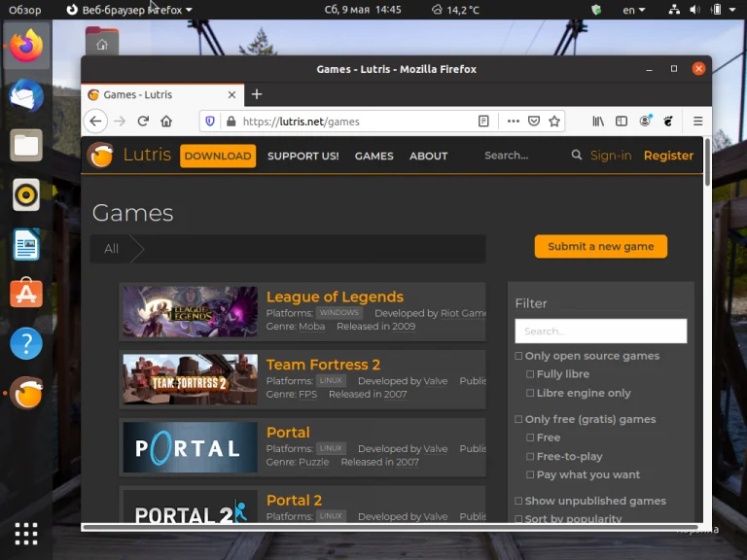Go back one page in Firefox
This screenshot has width=747, height=560.
pos(95,122)
